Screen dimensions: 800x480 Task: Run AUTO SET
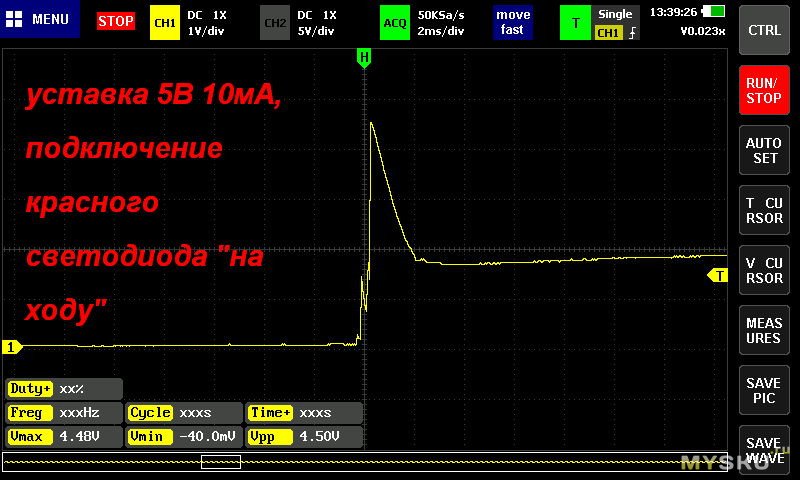[764, 150]
